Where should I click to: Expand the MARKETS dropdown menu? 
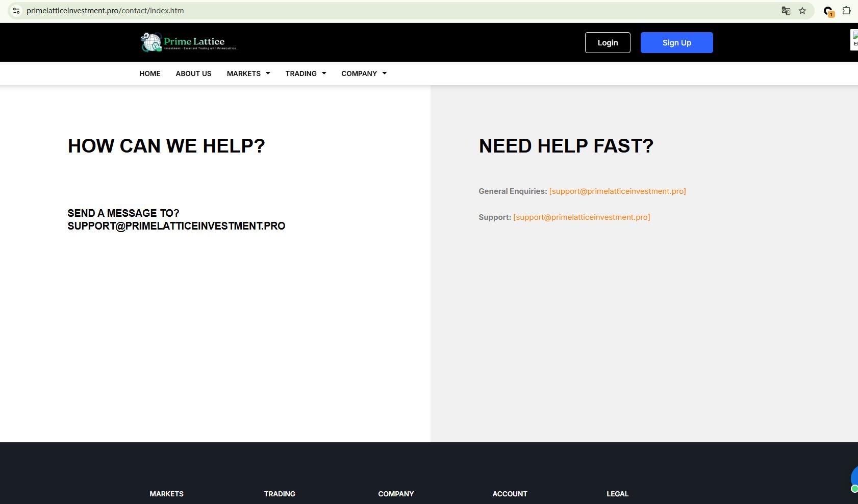click(248, 73)
